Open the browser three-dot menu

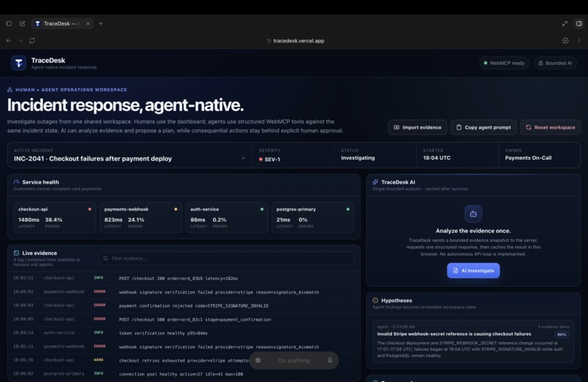579,41
